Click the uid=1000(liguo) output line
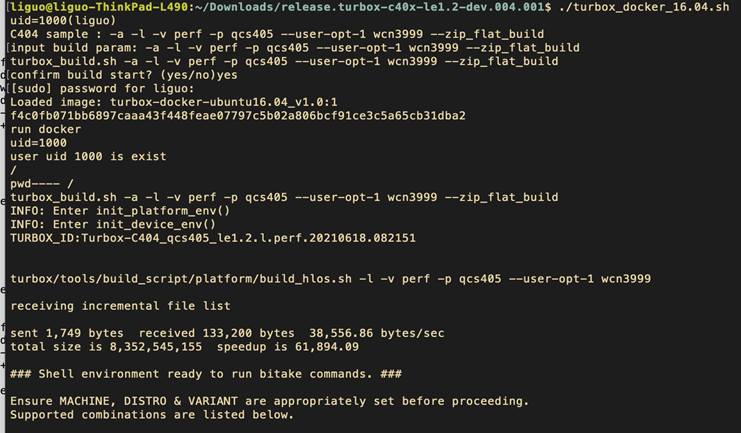741x433 pixels. [x=63, y=21]
